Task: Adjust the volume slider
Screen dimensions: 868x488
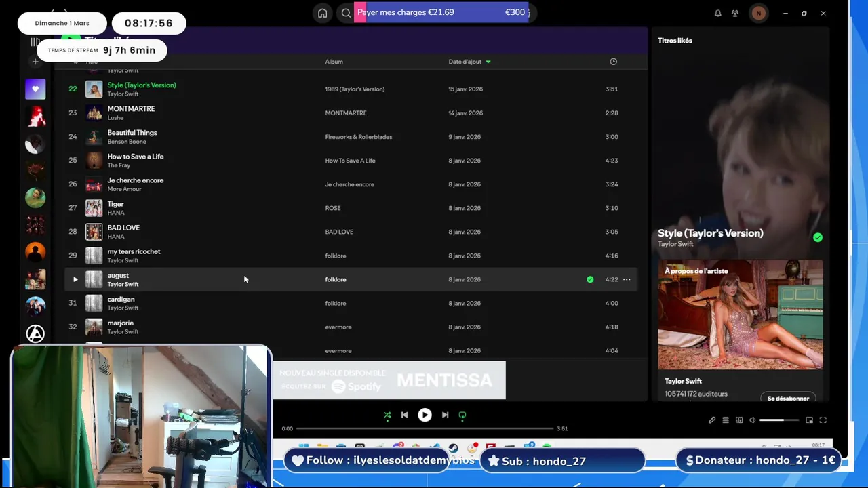Action: coord(779,420)
